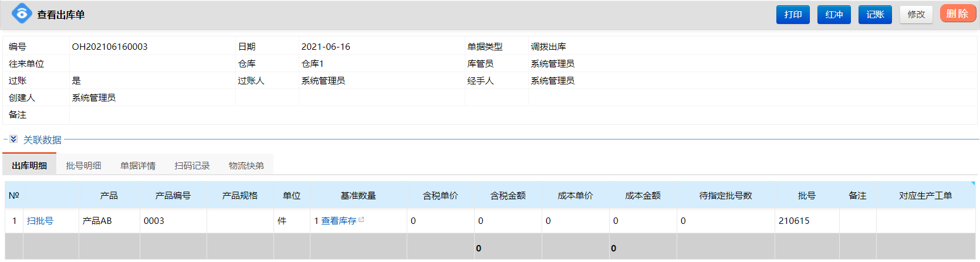This screenshot has height=262, width=980.
Task: Collapse the 关联数据 section with the chevron icon
Action: (x=13, y=139)
